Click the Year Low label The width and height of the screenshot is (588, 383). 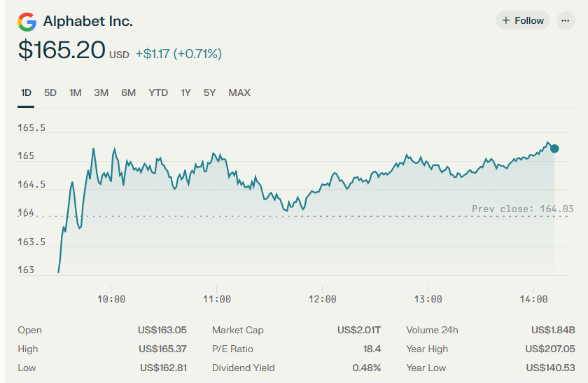click(426, 368)
